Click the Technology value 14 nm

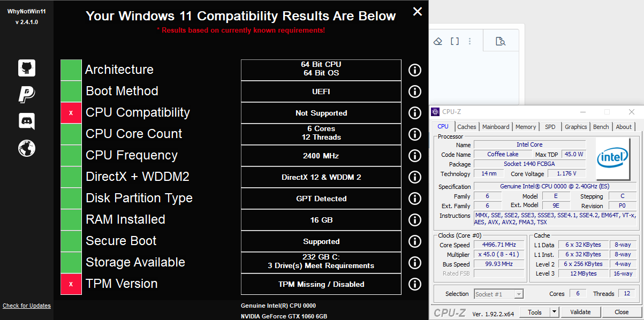coord(488,173)
